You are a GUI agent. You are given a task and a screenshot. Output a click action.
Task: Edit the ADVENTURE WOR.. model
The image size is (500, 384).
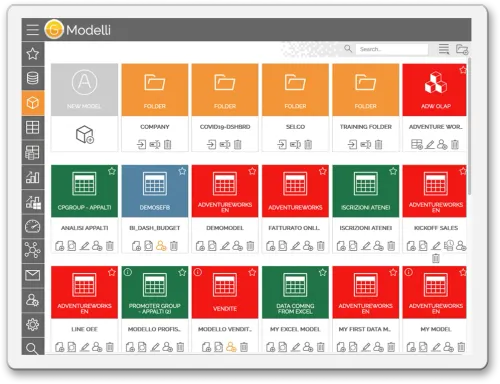430,145
